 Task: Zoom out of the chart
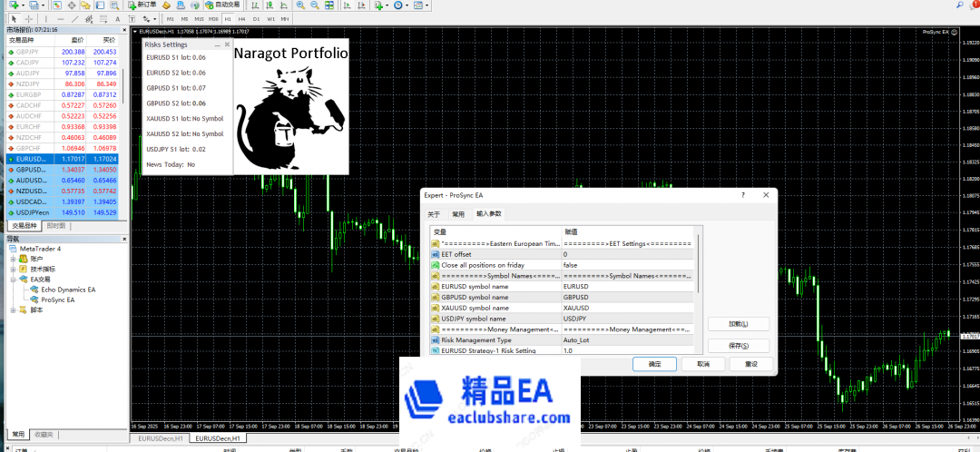tap(315, 5)
